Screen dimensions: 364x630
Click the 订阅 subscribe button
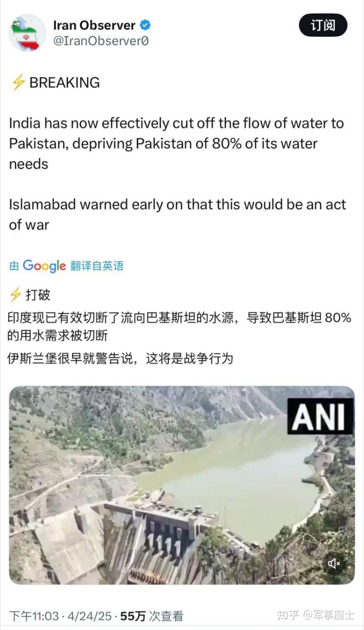click(323, 25)
